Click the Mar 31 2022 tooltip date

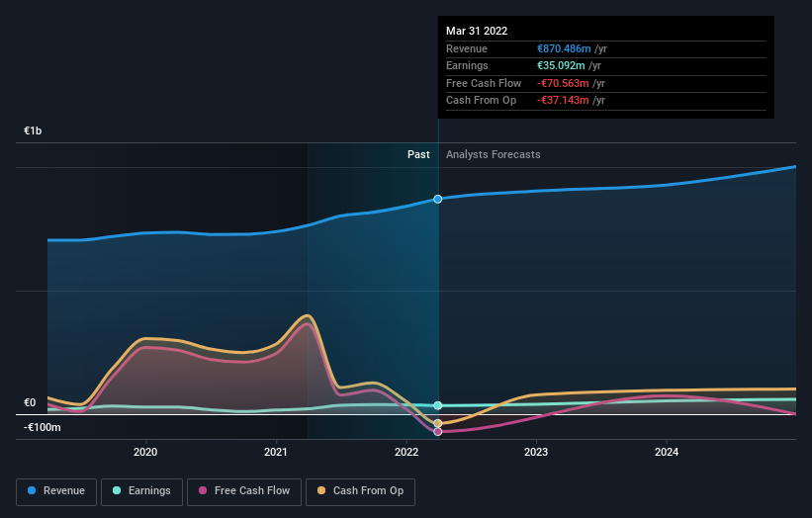point(477,31)
